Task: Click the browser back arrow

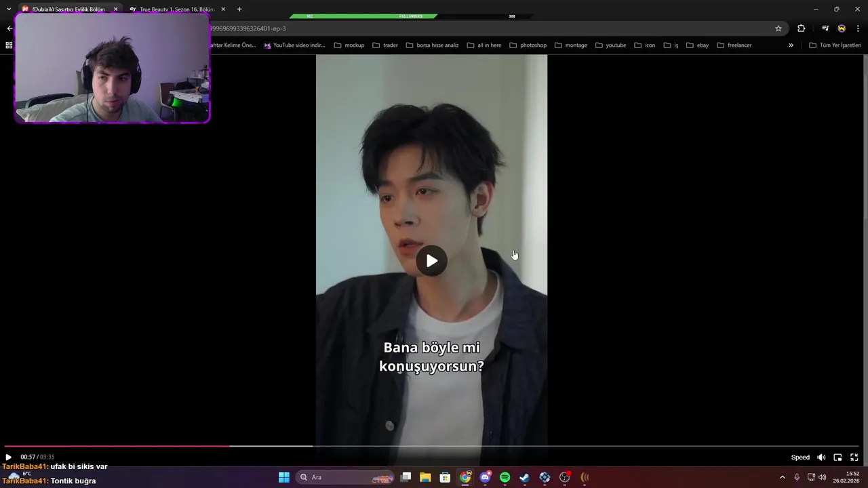Action: click(x=9, y=28)
